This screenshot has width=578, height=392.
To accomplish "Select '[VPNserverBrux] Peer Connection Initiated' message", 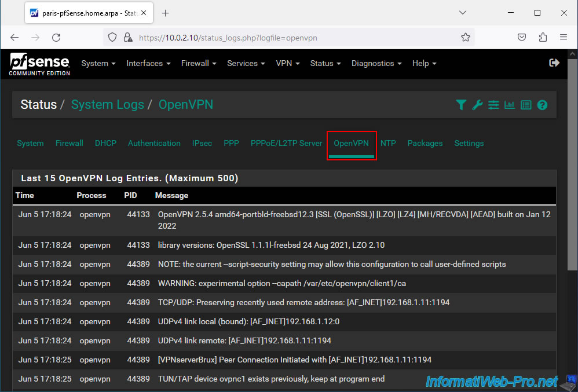I will click(x=295, y=360).
